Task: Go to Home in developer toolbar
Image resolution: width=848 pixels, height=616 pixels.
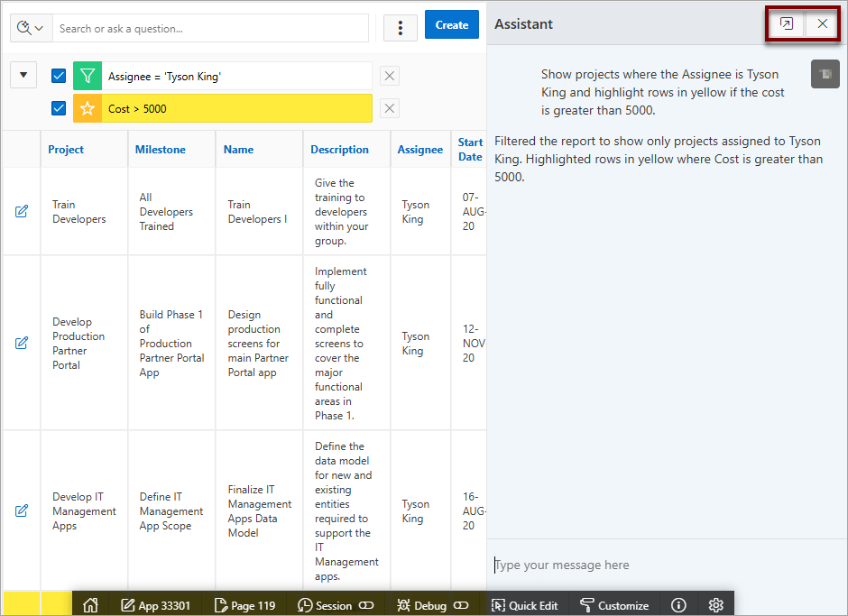Action: coord(90,604)
